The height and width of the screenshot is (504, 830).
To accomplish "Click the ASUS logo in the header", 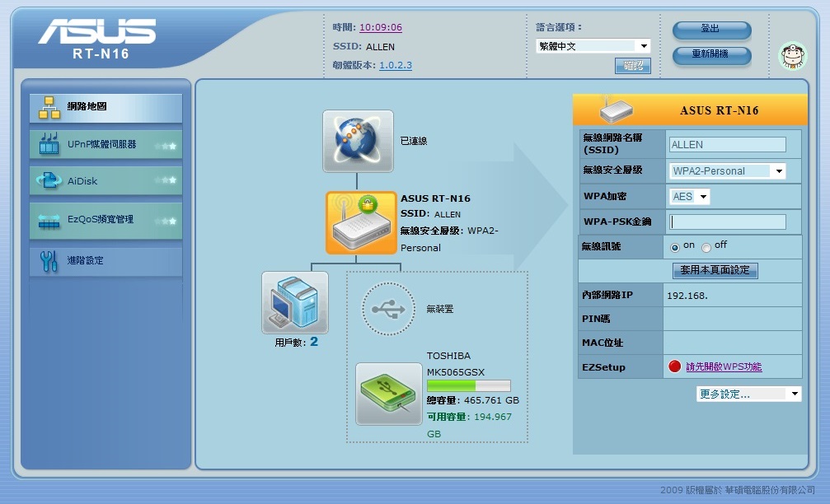I will coord(97,31).
